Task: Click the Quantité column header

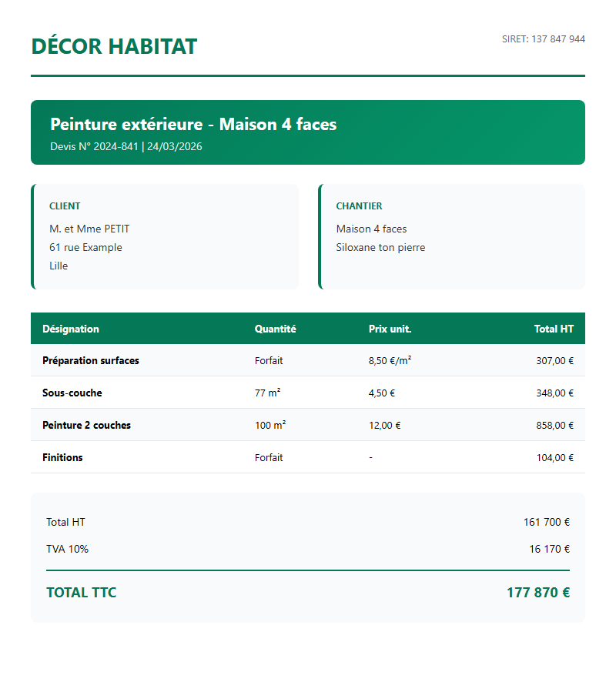Action: point(275,329)
